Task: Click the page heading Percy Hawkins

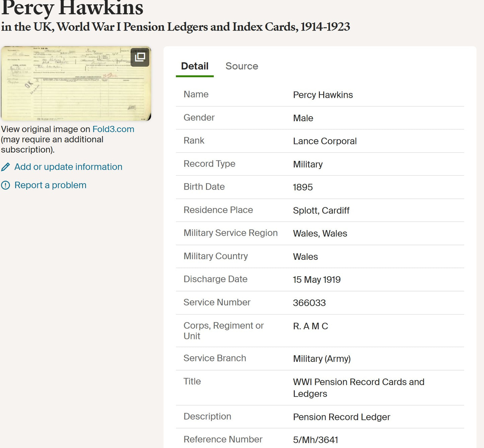Action: coord(72,8)
